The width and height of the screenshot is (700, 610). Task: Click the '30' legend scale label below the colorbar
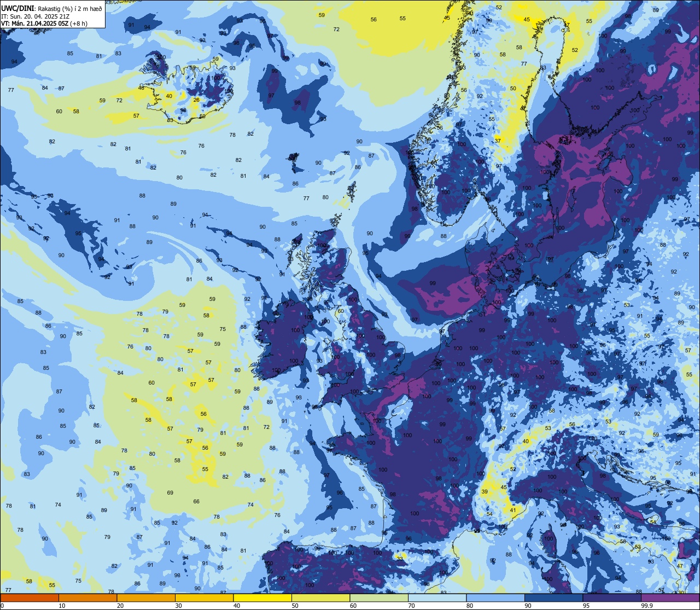(178, 606)
